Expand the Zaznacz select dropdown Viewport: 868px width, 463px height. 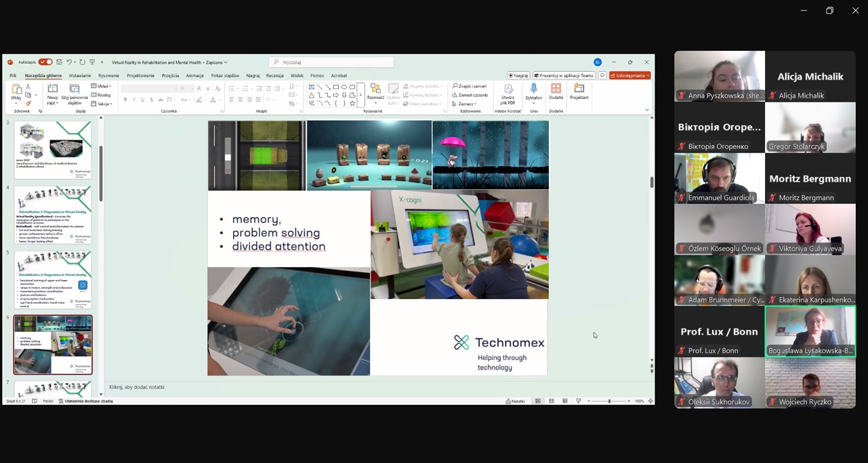pyautogui.click(x=467, y=104)
